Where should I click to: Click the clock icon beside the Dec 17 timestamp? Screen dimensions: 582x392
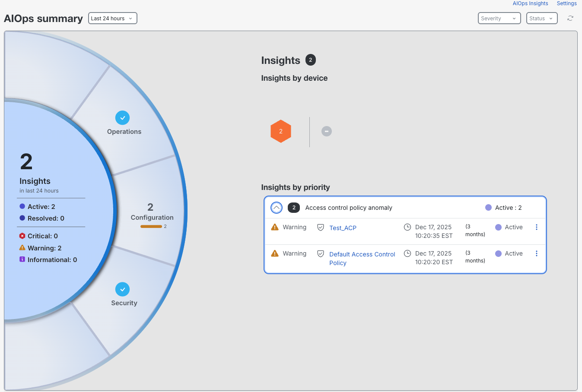tap(407, 227)
